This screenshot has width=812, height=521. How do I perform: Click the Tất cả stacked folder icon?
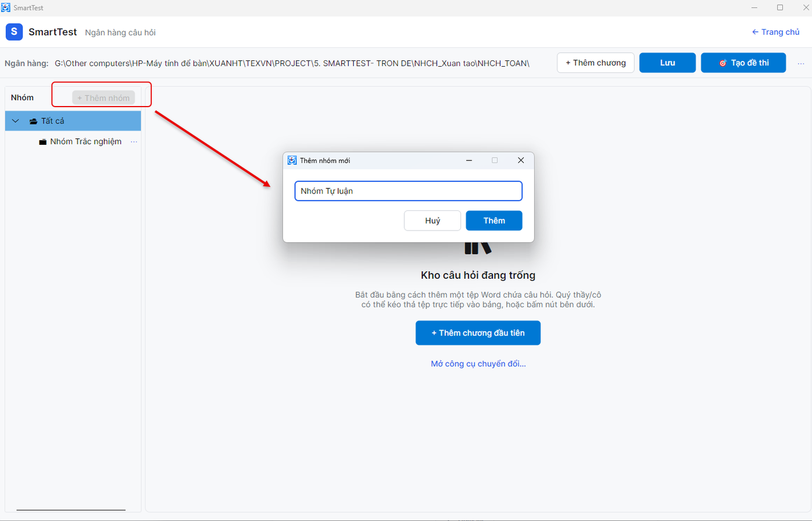coord(34,121)
